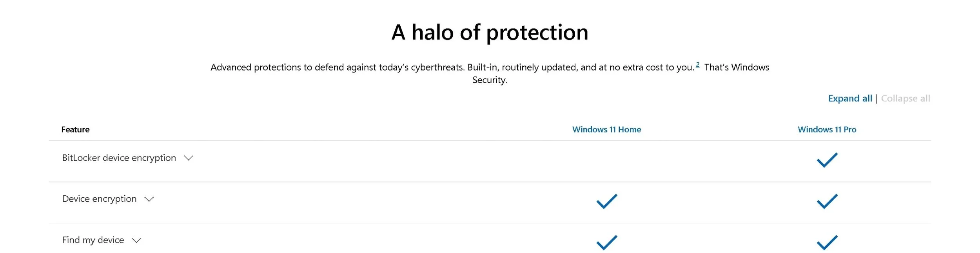
Task: Click the 'Advanced protections' description paragraph
Action: point(490,73)
